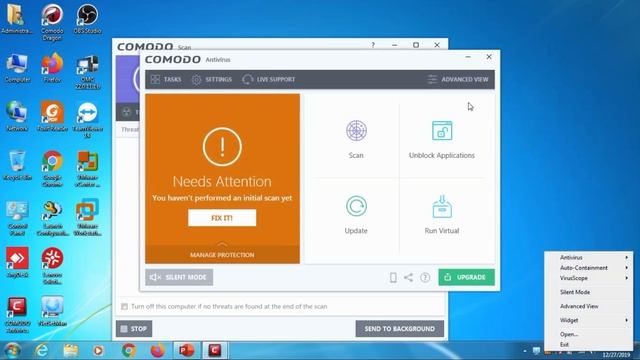The width and height of the screenshot is (640, 360).
Task: Show hidden tray icons arrow
Action: (x=525, y=351)
